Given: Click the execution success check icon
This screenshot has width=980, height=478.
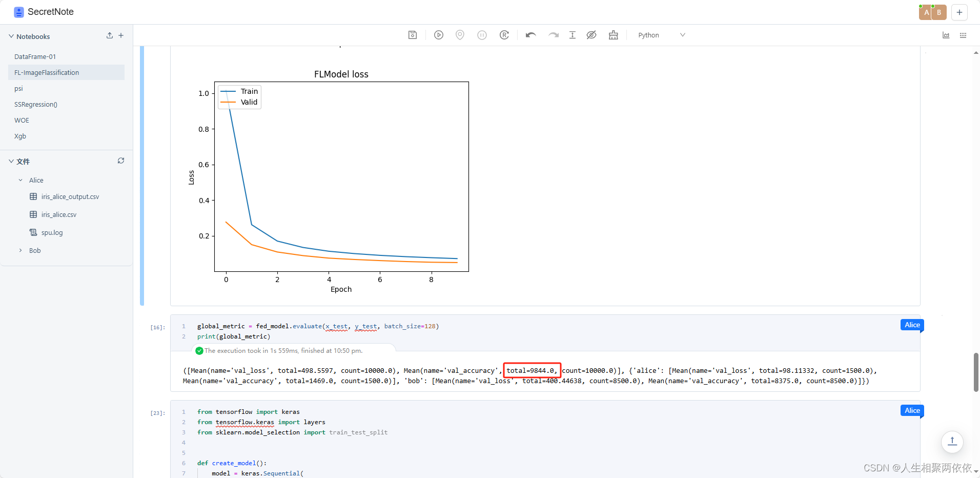Looking at the screenshot, I should pos(199,351).
